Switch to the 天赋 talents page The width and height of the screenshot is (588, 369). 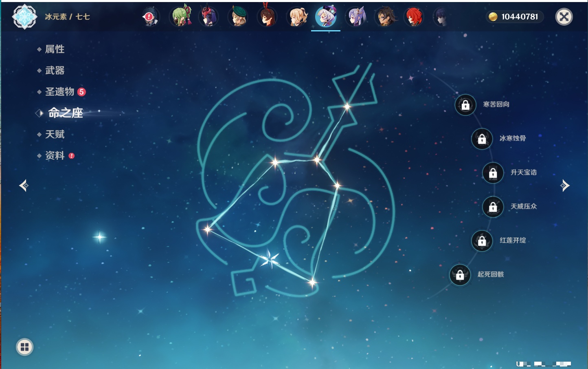click(x=55, y=134)
